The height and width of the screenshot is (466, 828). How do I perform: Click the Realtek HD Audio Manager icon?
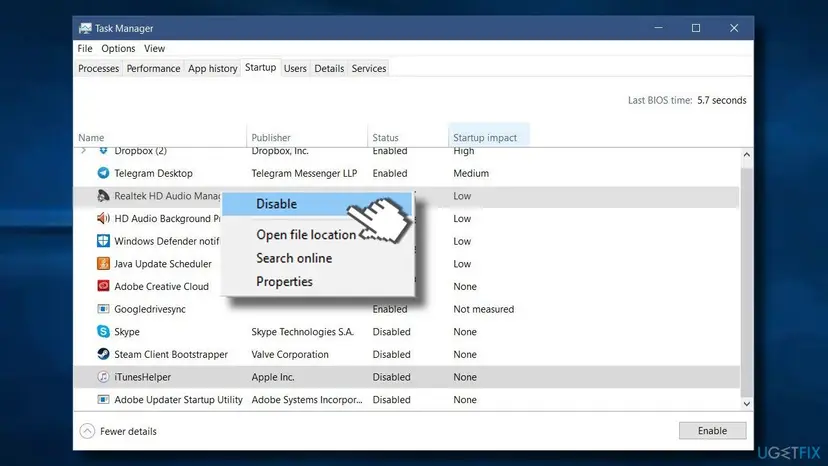pyautogui.click(x=103, y=195)
